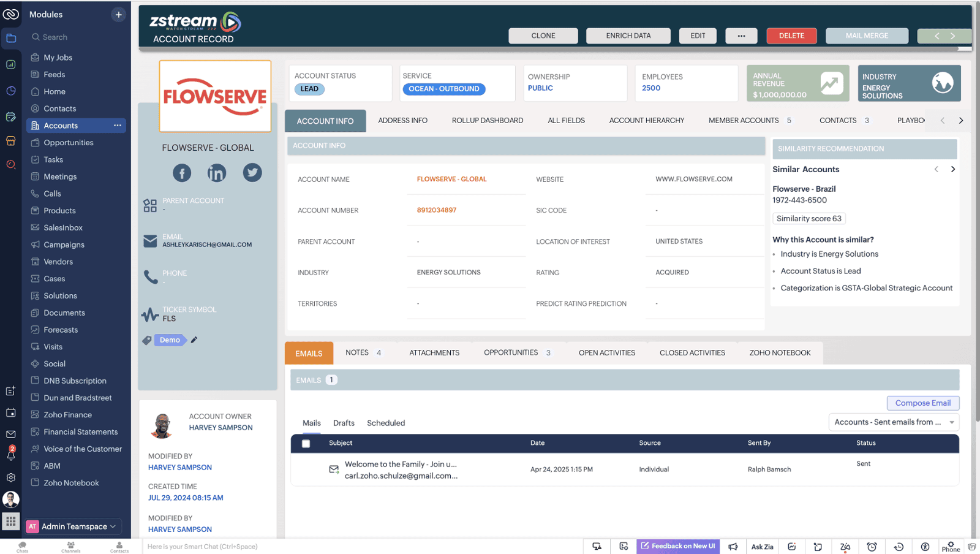This screenshot has width=980, height=554.
Task: Click the Zoho CRM logo icon
Action: pyautogui.click(x=11, y=14)
